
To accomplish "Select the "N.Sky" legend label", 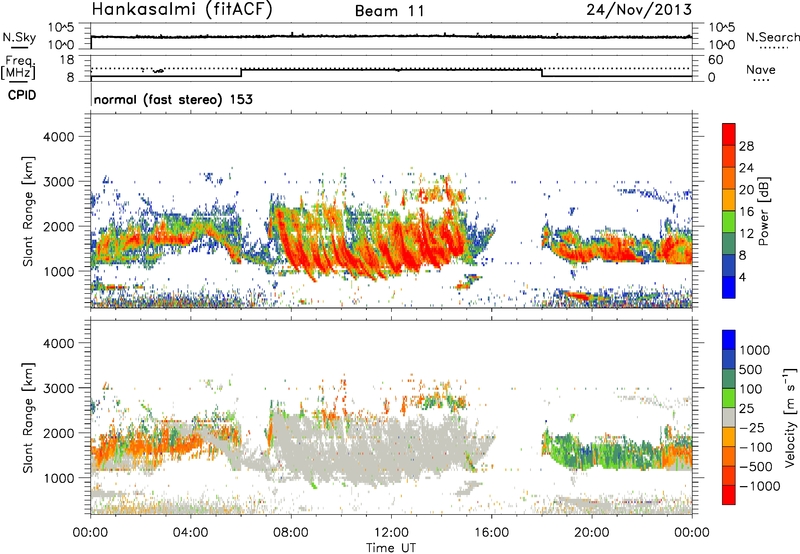I will 19,37.
